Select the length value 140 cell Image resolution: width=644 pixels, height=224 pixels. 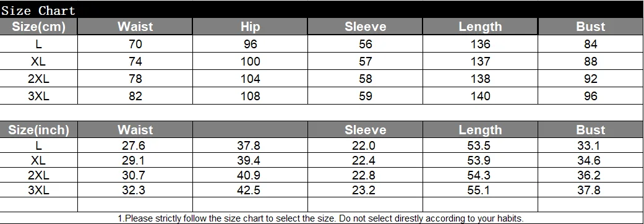(480, 96)
